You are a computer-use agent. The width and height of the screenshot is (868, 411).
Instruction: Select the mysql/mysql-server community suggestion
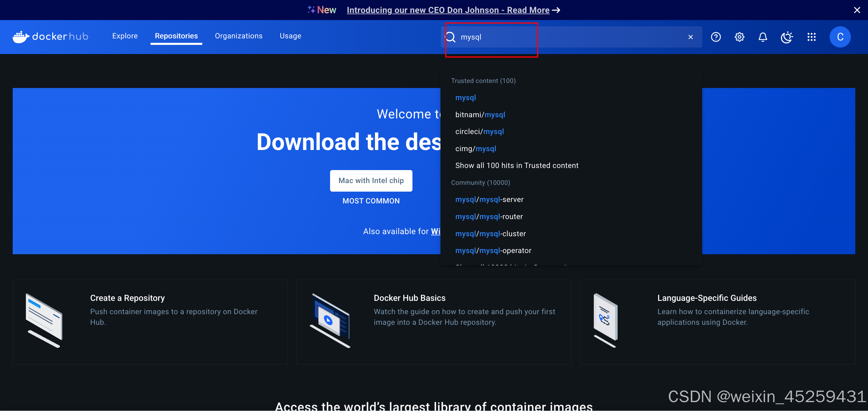point(489,199)
